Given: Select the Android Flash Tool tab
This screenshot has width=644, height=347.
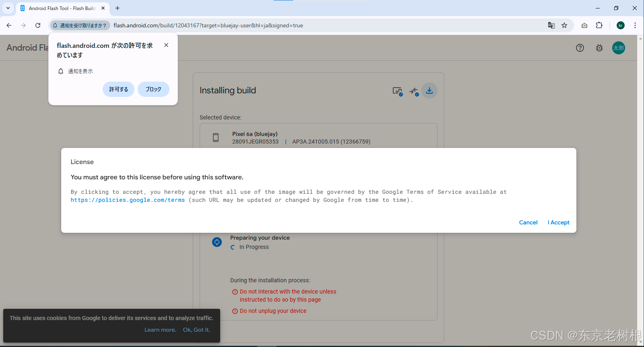Looking at the screenshot, I should tap(62, 8).
